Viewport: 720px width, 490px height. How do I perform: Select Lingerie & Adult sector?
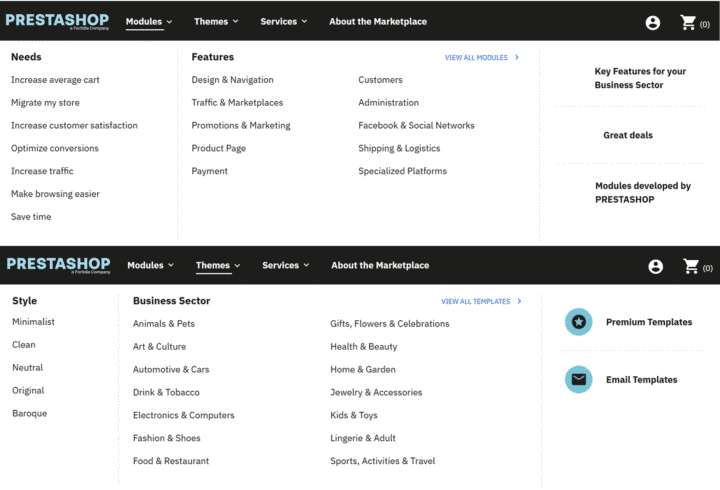[363, 438]
